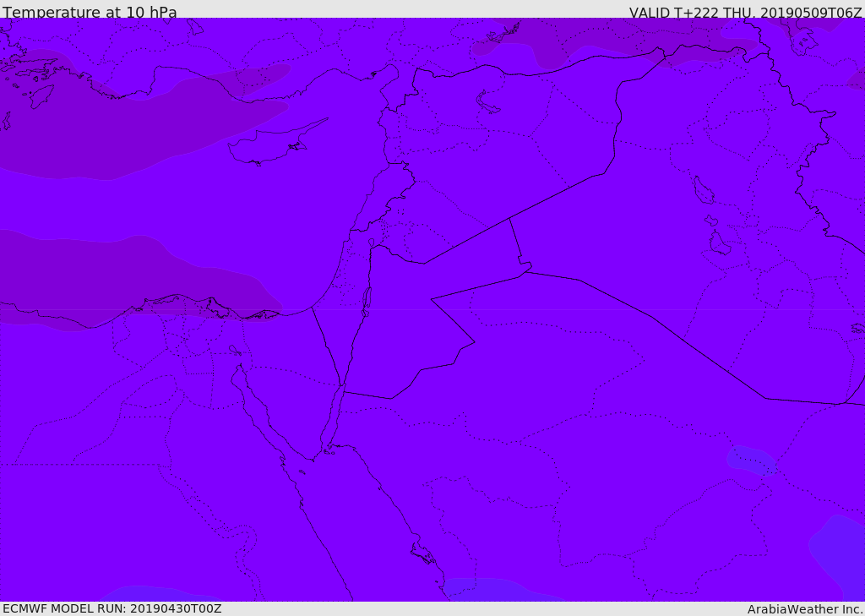Screen dimensions: 865x616
Task: Click the 'ArabiaWeather Inc' credit text
Action: [804, 609]
